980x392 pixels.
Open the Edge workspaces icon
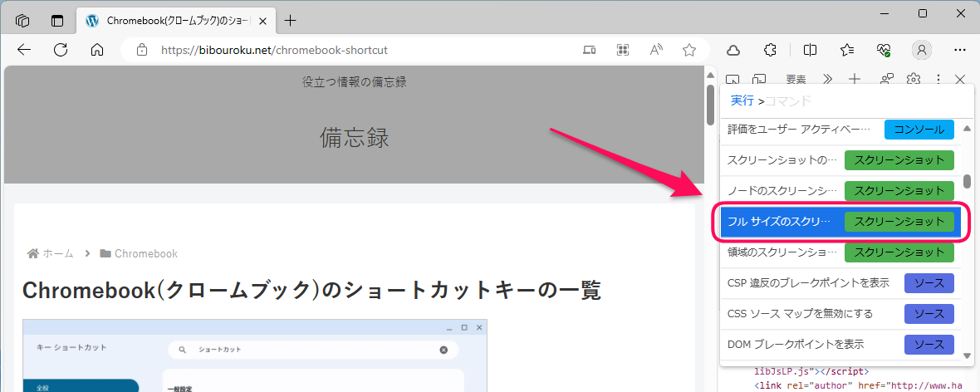[x=23, y=21]
